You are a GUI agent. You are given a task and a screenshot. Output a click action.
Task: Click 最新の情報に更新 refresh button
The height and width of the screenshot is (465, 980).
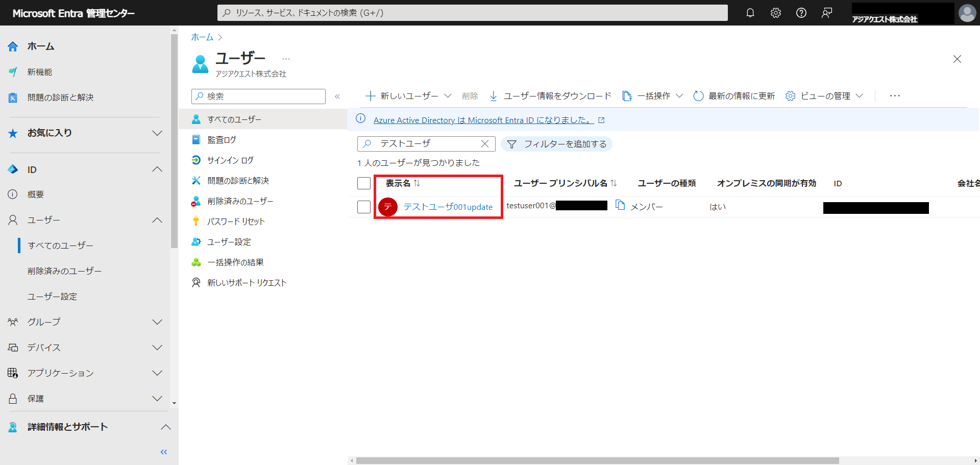click(734, 96)
